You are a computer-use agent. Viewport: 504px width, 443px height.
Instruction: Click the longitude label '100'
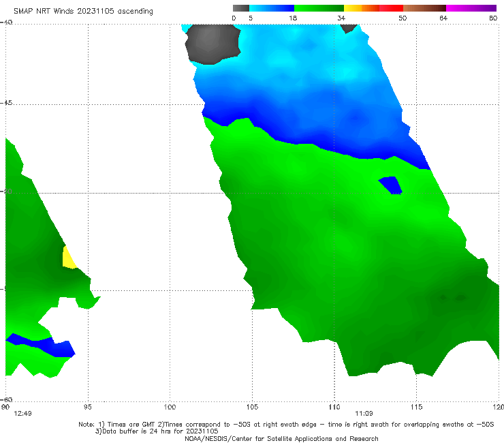point(170,407)
